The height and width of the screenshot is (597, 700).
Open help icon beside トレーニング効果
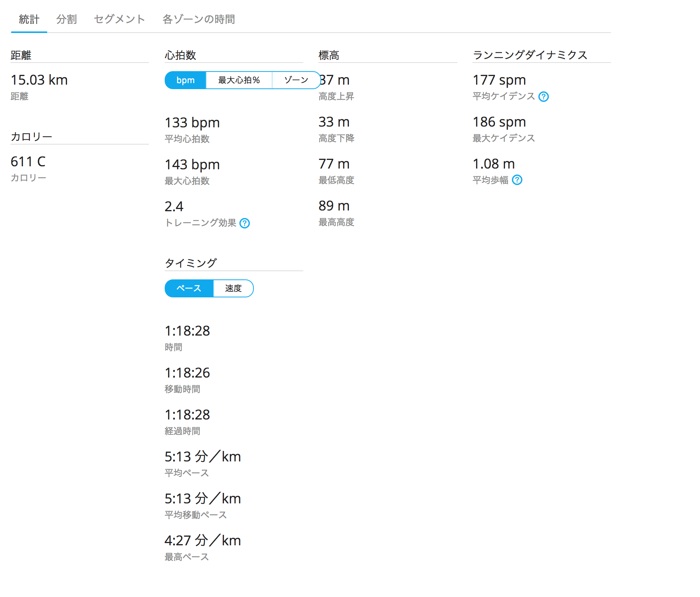pos(244,223)
